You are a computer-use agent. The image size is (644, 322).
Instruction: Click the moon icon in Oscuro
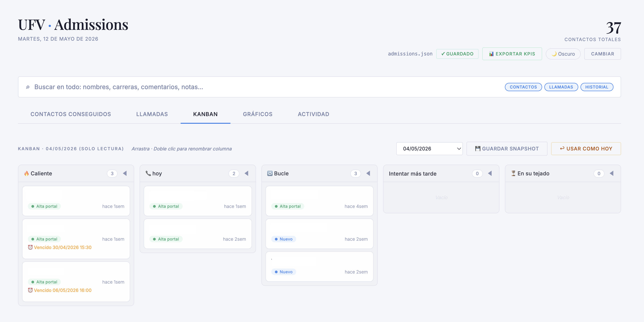(554, 54)
